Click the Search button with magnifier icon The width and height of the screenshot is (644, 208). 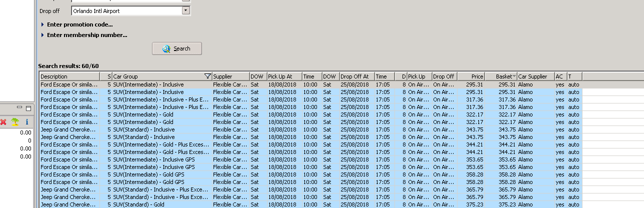pyautogui.click(x=177, y=48)
